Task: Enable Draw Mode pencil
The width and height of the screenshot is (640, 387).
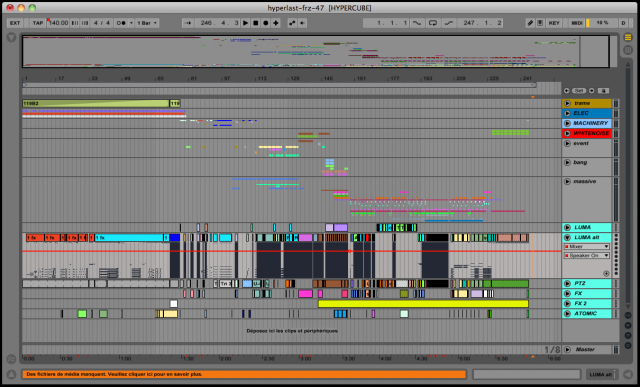Action: [x=530, y=23]
